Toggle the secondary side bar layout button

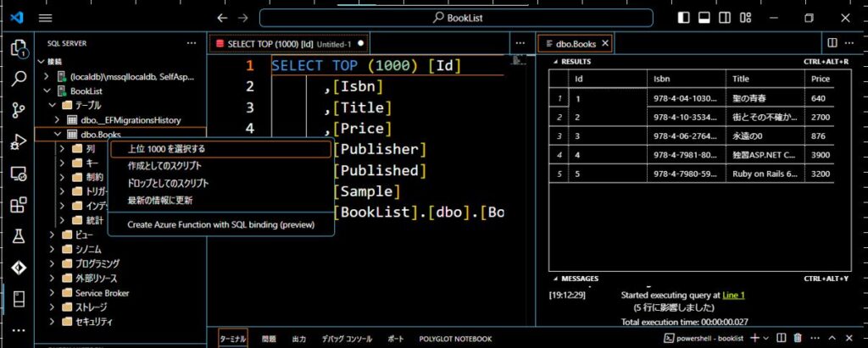pyautogui.click(x=725, y=18)
